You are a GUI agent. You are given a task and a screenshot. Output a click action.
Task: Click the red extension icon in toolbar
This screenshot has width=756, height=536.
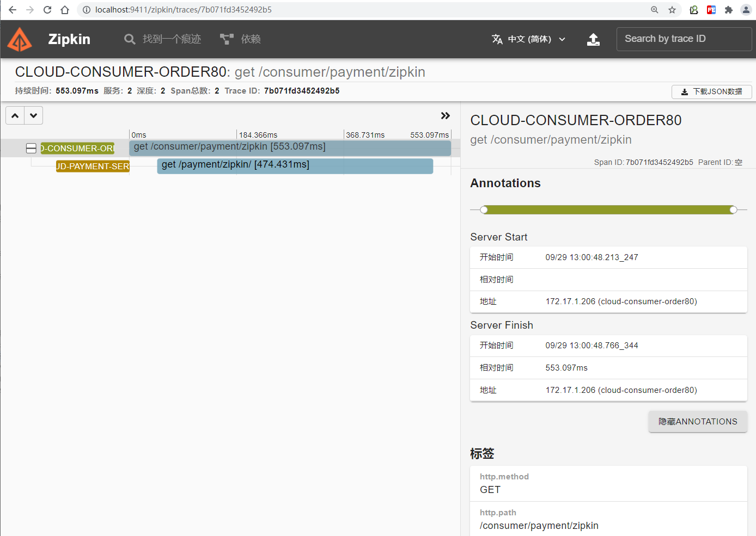pyautogui.click(x=711, y=10)
